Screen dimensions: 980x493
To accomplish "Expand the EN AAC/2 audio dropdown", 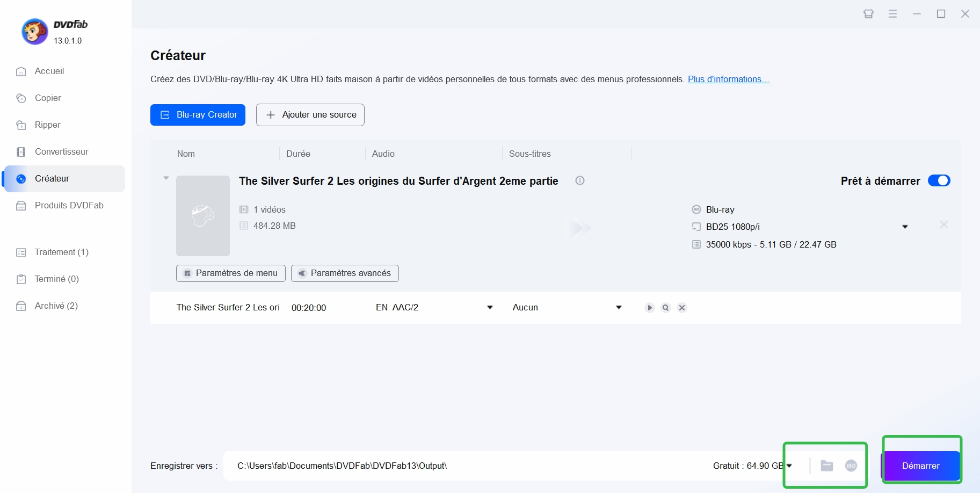I will [490, 308].
